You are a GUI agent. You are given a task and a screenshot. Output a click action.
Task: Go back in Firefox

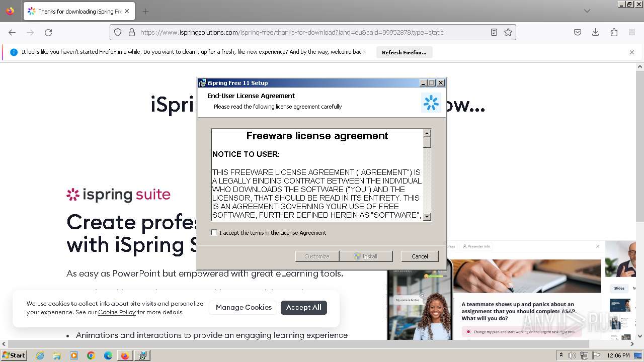pos(12,32)
